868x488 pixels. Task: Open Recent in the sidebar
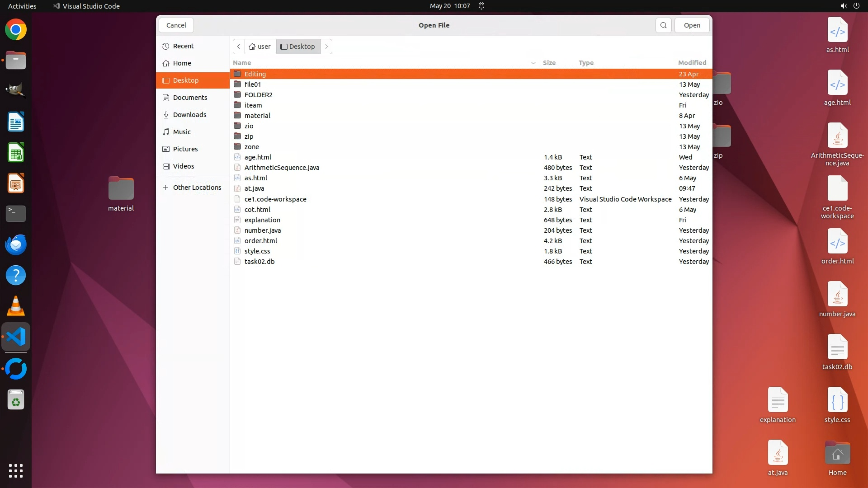(183, 46)
